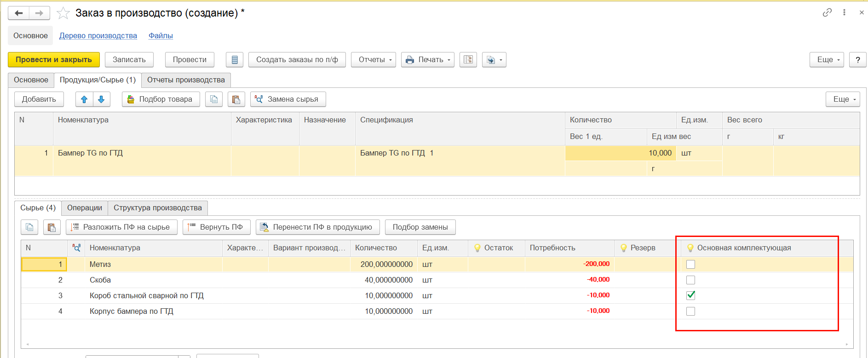The width and height of the screenshot is (868, 358).
Task: Click the copy link icon
Action: point(827,12)
